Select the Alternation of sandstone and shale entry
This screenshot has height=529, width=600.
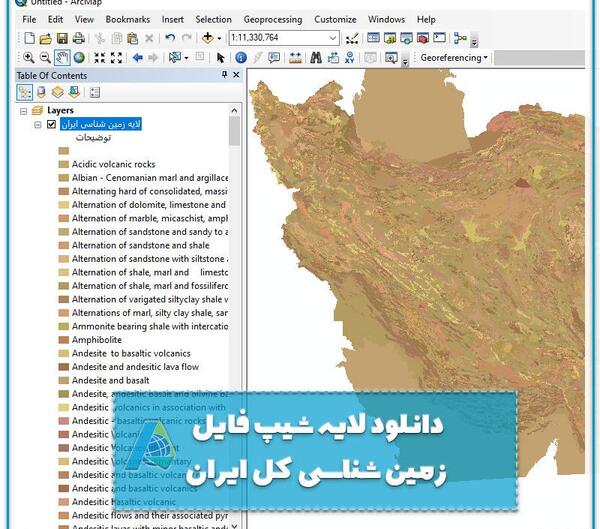click(x=140, y=245)
